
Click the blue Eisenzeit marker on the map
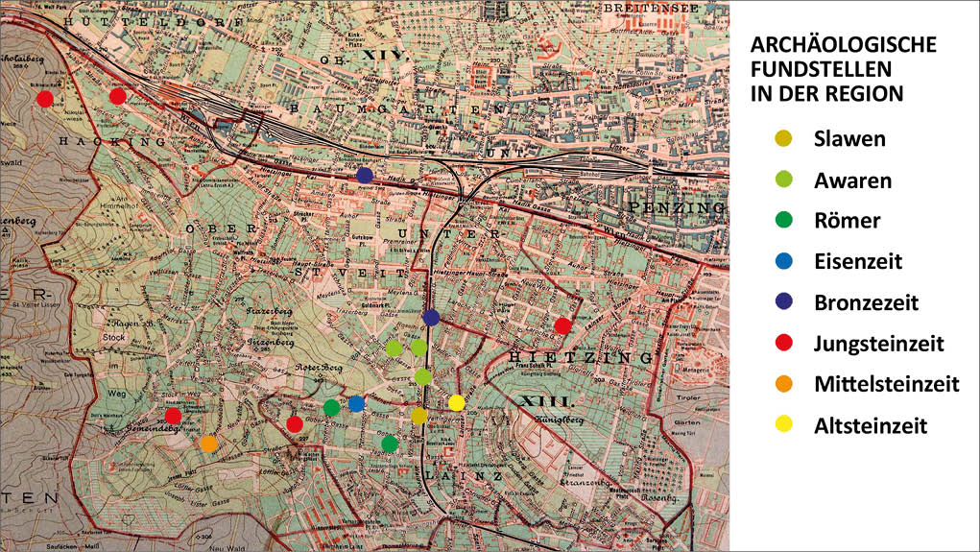[x=356, y=404]
